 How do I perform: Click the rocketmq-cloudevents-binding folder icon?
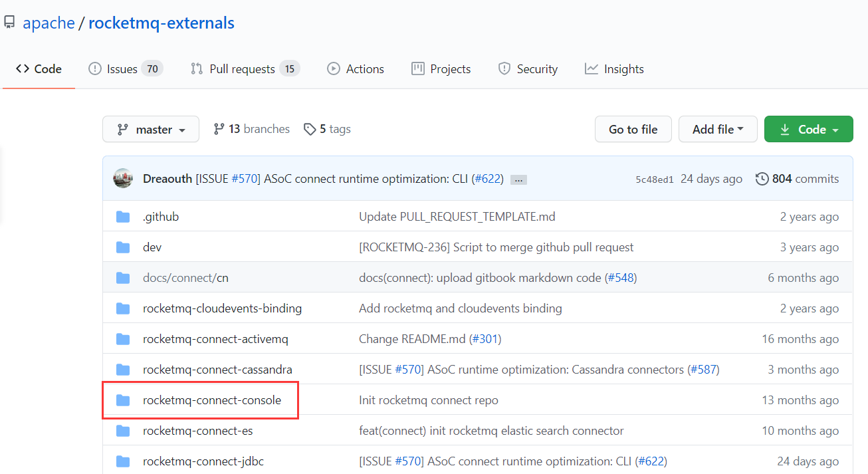click(x=123, y=308)
